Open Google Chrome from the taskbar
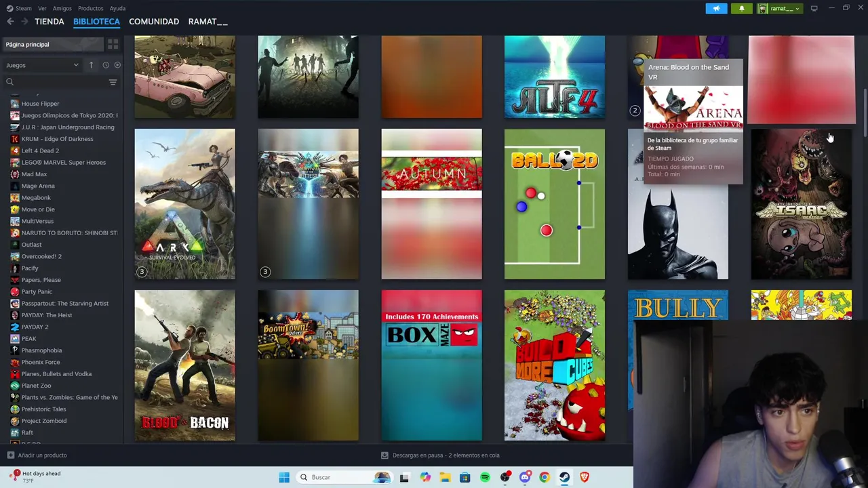Screen dimensions: 868x488 click(545, 477)
